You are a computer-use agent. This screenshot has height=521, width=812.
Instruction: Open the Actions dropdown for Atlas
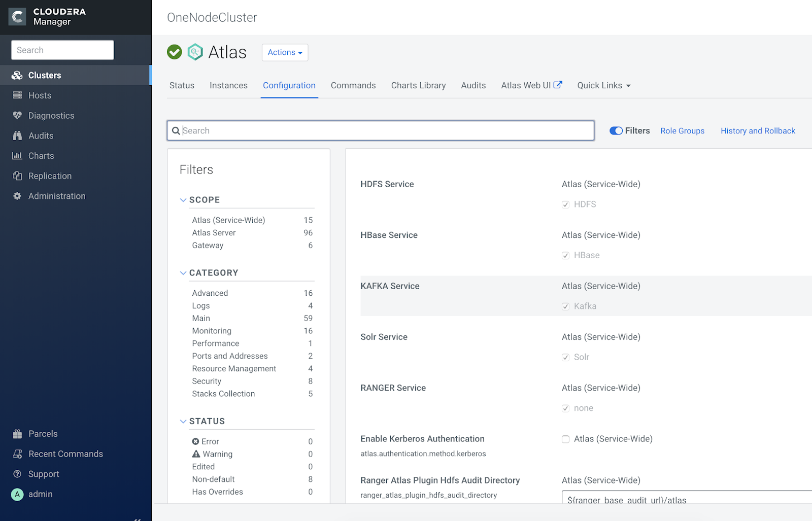click(x=285, y=52)
